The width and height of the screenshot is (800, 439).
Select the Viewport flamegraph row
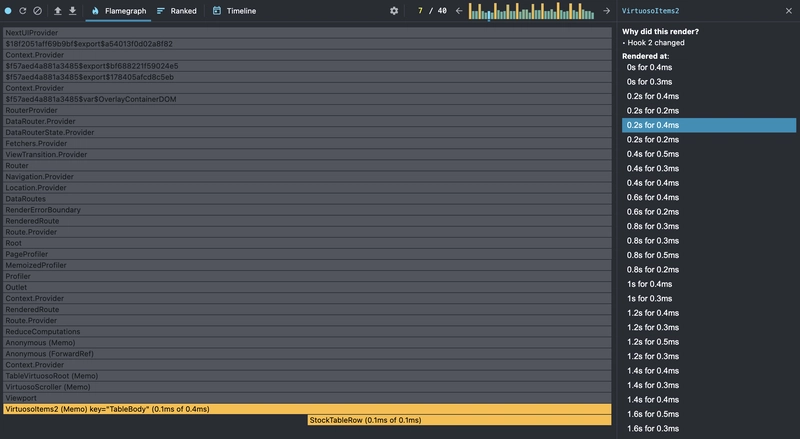(x=307, y=398)
